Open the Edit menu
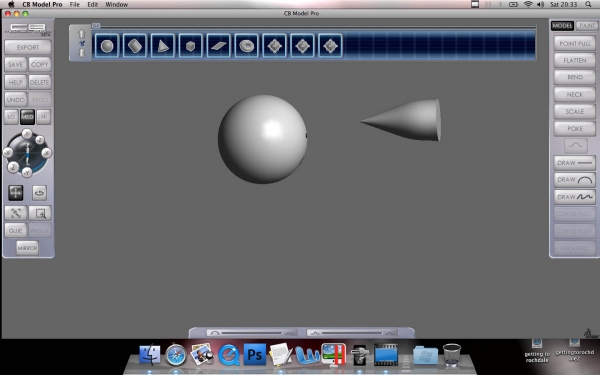600x375 pixels. click(x=93, y=4)
